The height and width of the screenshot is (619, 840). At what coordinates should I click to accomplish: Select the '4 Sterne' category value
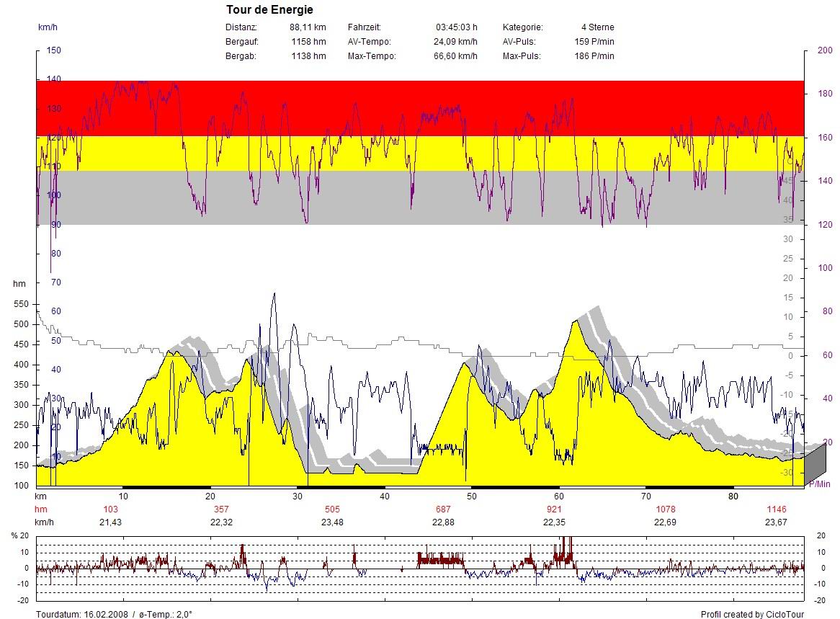point(597,27)
